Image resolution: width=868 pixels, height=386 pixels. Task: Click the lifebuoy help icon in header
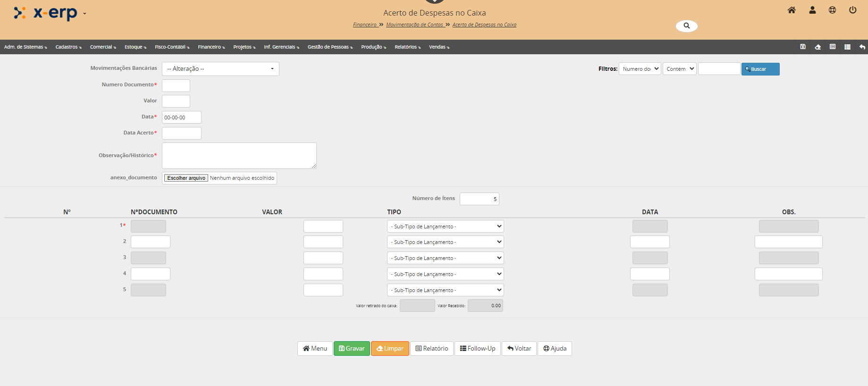(832, 10)
